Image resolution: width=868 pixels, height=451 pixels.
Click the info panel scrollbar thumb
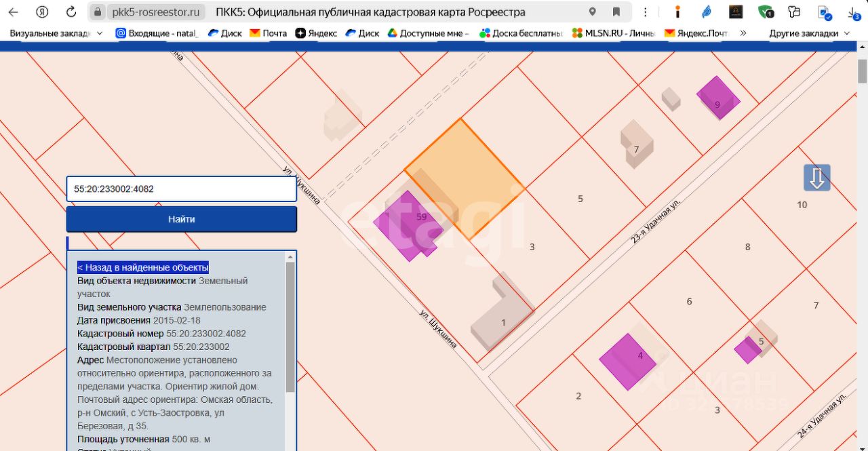coord(290,326)
